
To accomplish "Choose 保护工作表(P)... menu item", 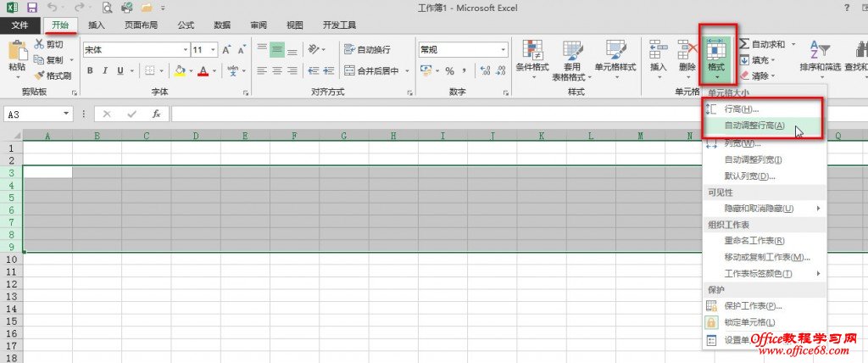I will pos(764,305).
